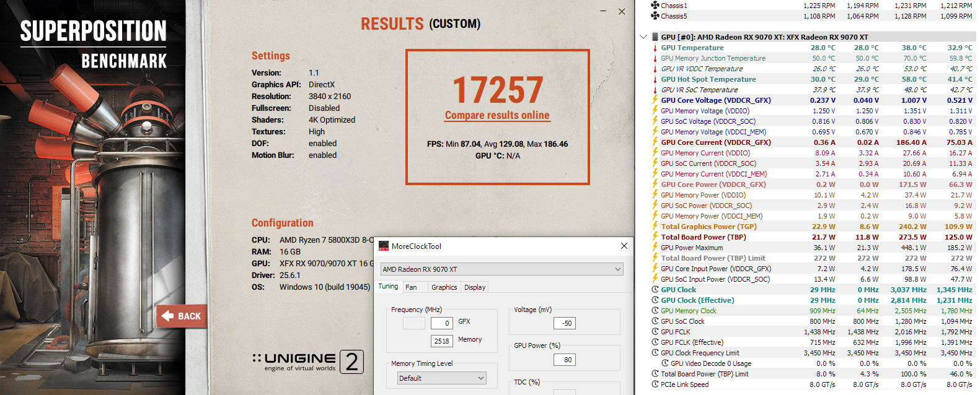Click the clock icon for GPU Clock
This screenshot has height=395, width=980.
655,290
